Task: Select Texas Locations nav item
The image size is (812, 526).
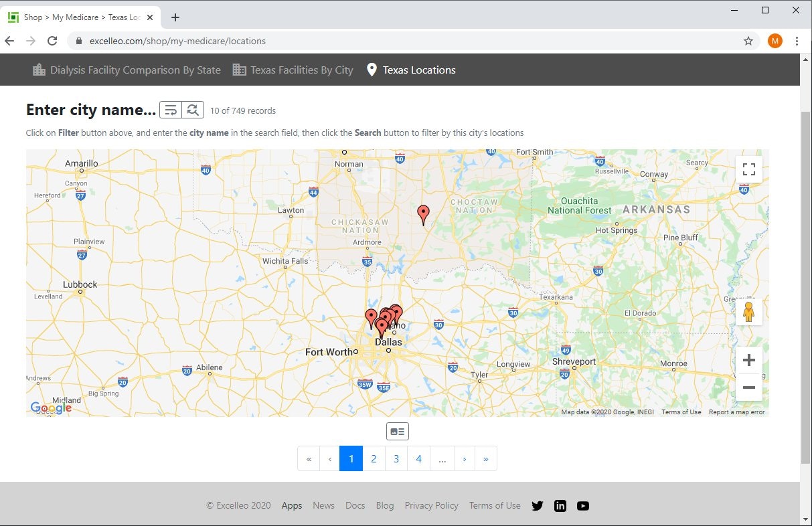Action: (x=411, y=70)
